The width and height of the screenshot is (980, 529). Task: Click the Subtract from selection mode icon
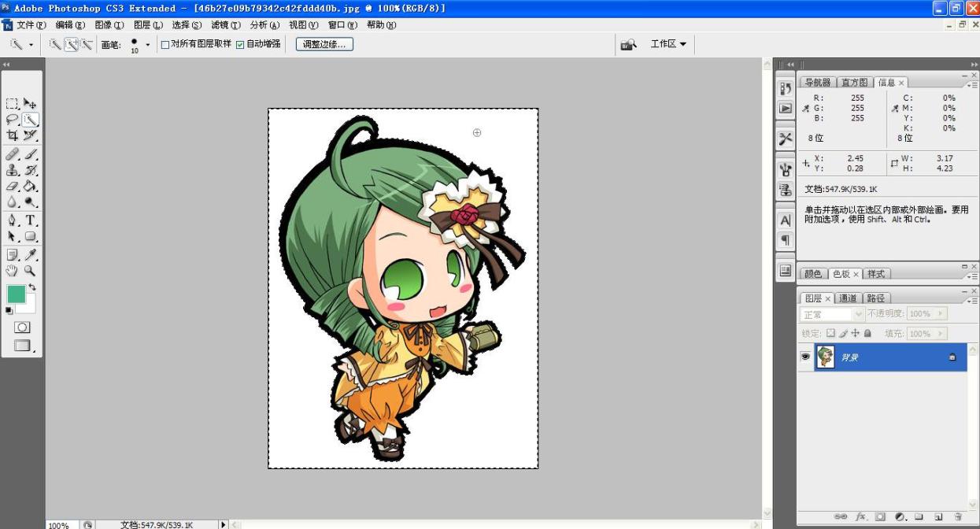point(86,45)
